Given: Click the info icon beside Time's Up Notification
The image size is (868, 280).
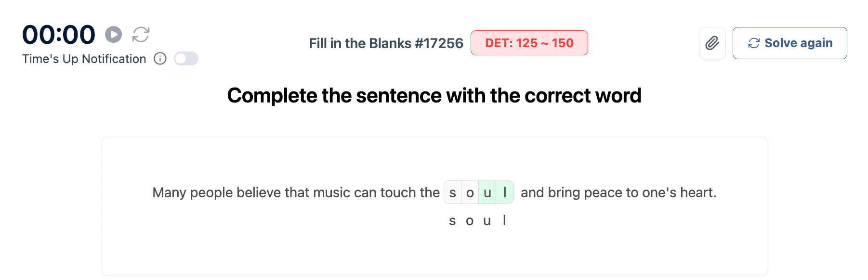Looking at the screenshot, I should click(160, 59).
